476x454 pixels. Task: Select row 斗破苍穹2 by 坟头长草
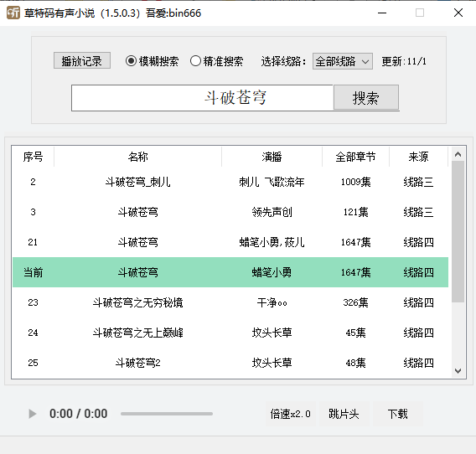point(230,363)
